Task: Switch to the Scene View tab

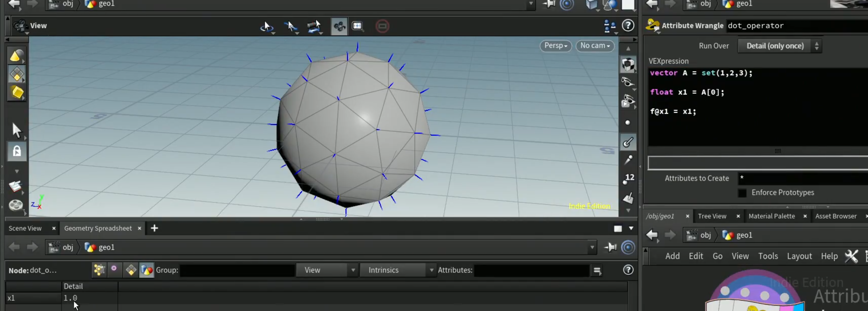Action: coord(25,228)
